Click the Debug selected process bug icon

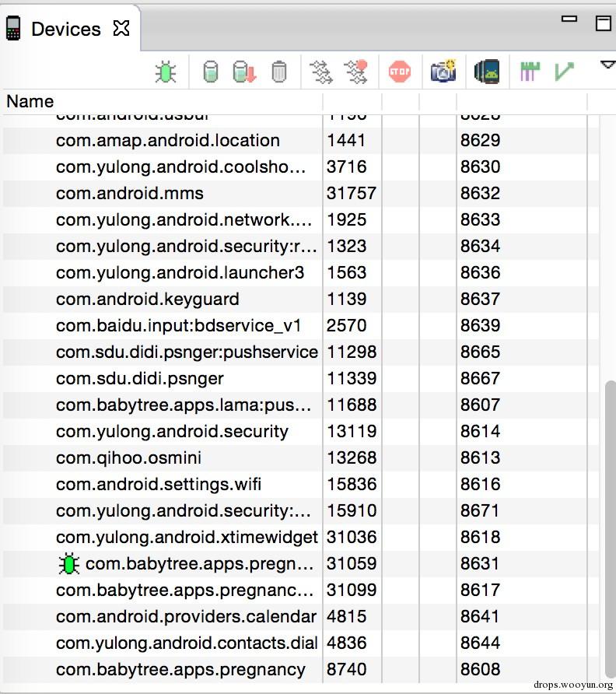(x=166, y=72)
